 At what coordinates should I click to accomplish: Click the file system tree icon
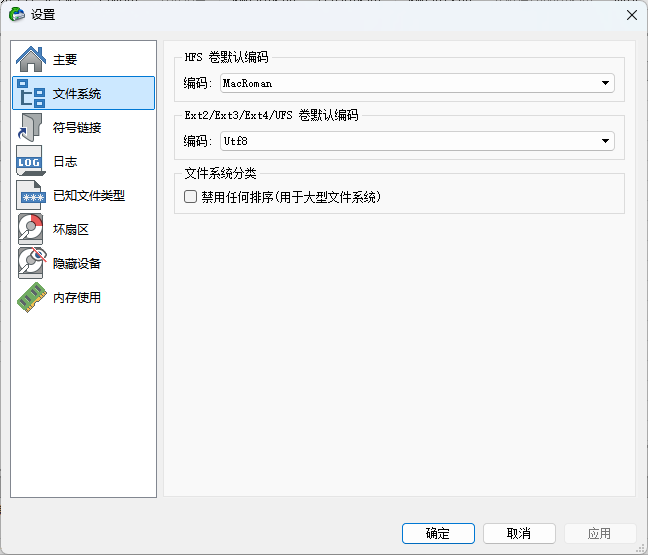tap(31, 93)
